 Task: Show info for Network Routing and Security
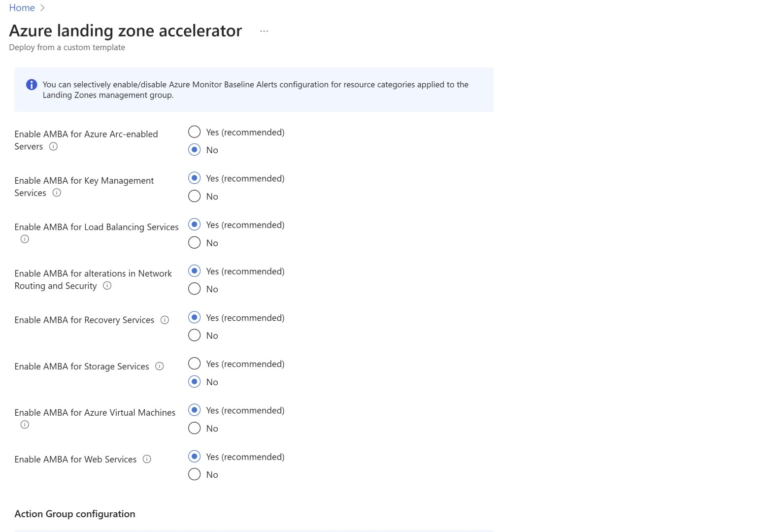click(x=107, y=286)
